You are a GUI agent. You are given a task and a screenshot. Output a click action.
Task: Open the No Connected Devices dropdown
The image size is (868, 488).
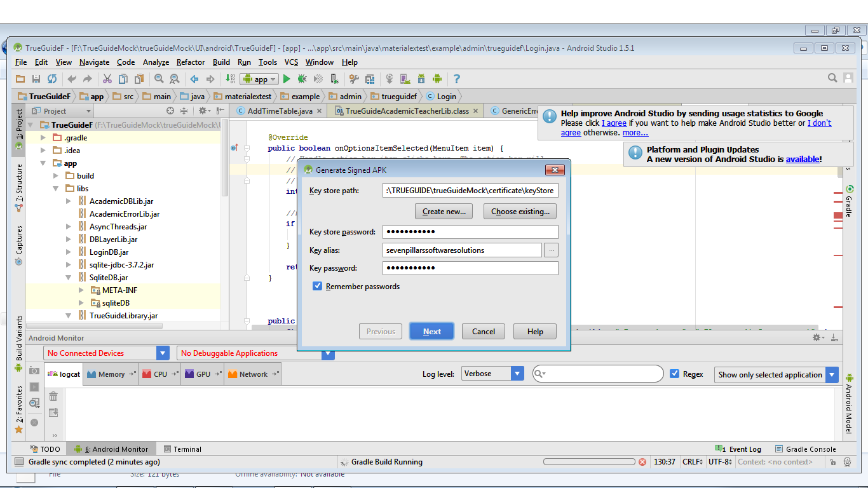pos(106,353)
